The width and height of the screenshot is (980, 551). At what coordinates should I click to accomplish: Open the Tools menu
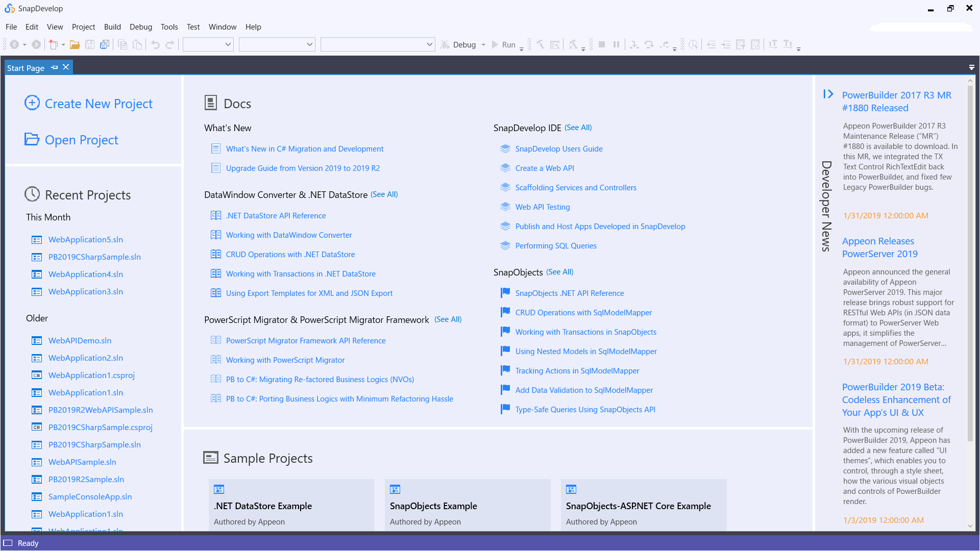coord(169,27)
